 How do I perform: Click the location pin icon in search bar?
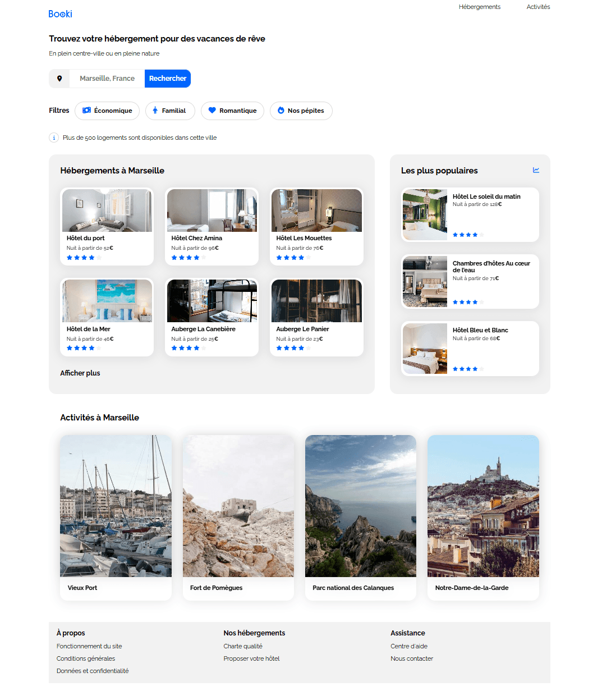click(x=59, y=79)
